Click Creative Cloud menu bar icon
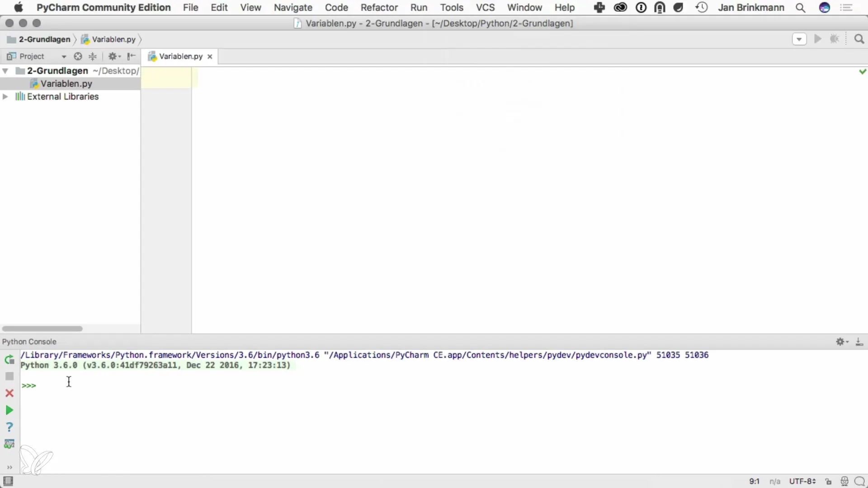This screenshot has height=488, width=868. (x=620, y=8)
